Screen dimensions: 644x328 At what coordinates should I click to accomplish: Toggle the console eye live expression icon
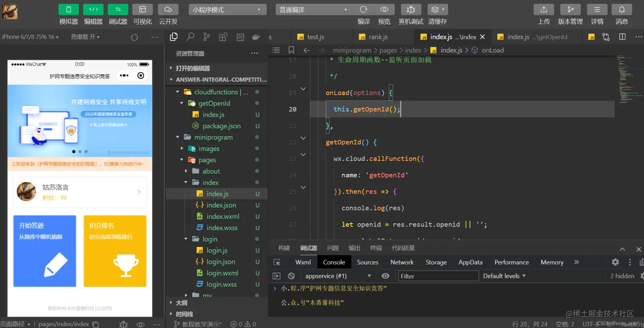[x=385, y=276]
